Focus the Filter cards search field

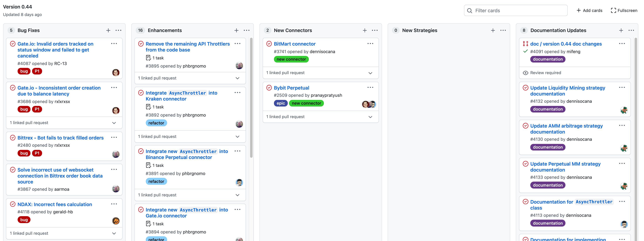point(516,11)
